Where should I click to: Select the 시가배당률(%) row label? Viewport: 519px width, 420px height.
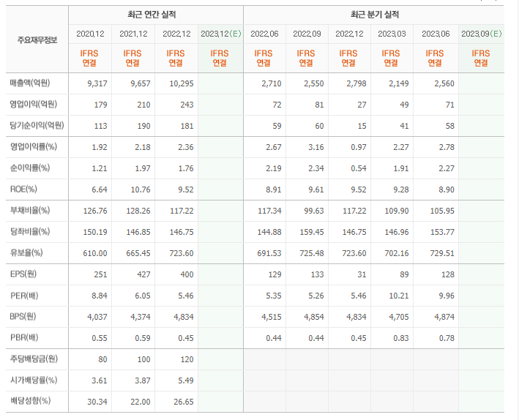(34, 380)
